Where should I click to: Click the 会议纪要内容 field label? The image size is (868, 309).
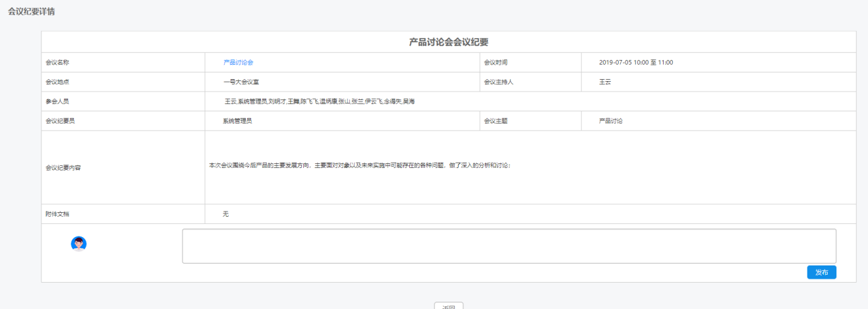[63, 167]
